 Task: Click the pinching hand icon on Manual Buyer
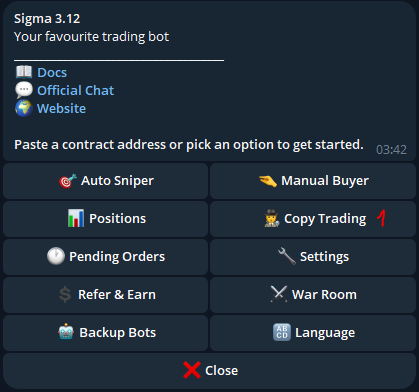(268, 181)
